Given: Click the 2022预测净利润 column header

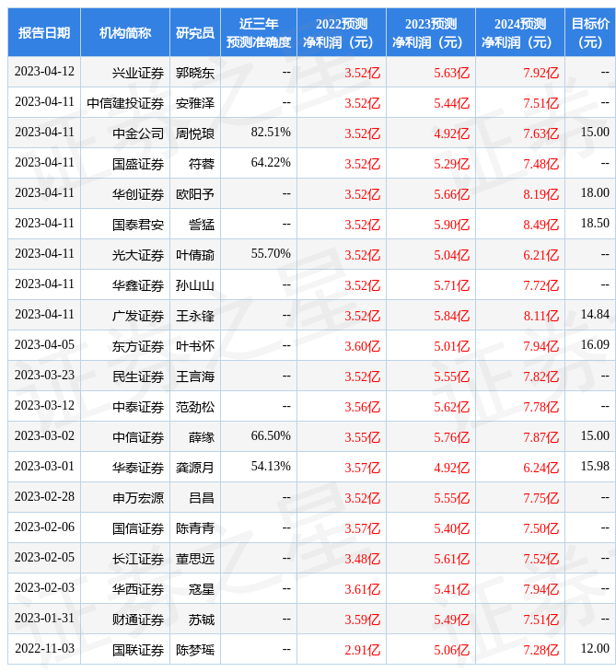Looking at the screenshot, I should [x=342, y=32].
